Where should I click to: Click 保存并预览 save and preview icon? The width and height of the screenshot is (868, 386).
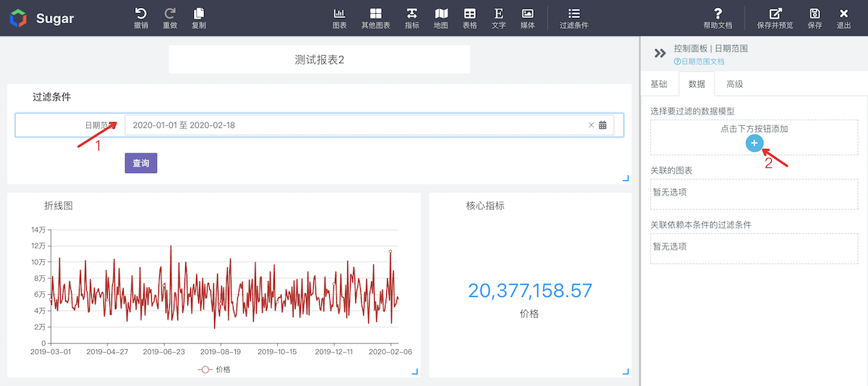click(775, 13)
